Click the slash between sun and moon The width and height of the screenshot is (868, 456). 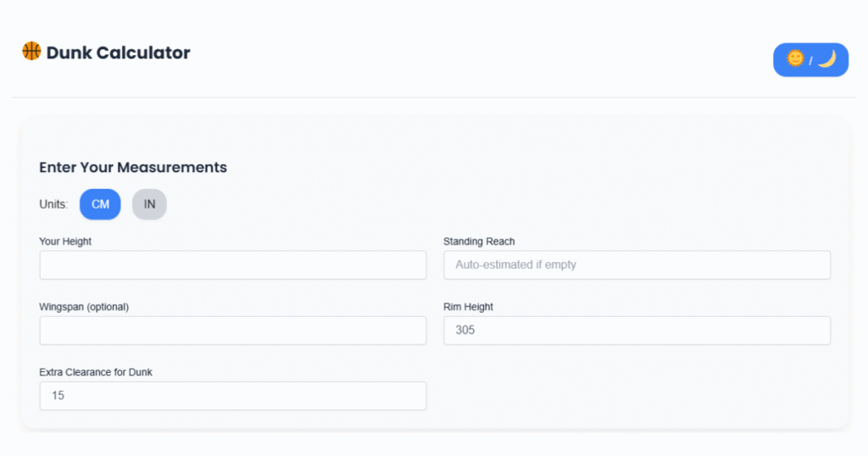point(810,60)
